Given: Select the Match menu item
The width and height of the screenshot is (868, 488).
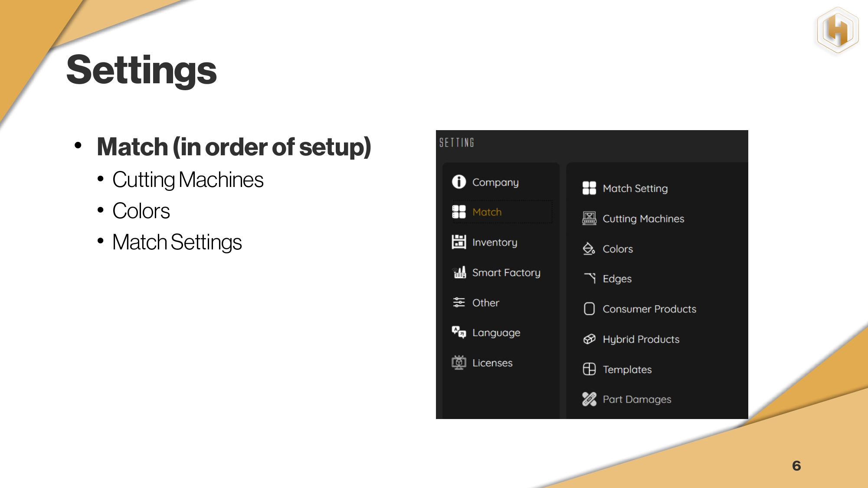Looking at the screenshot, I should coord(487,212).
